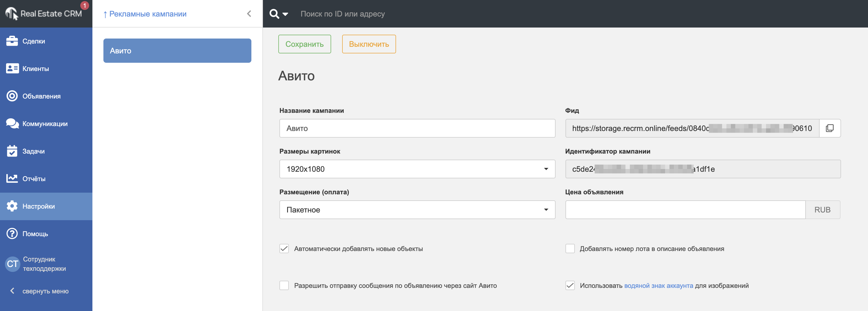Copy the feed URL with copy icon
The image size is (868, 311).
point(829,128)
